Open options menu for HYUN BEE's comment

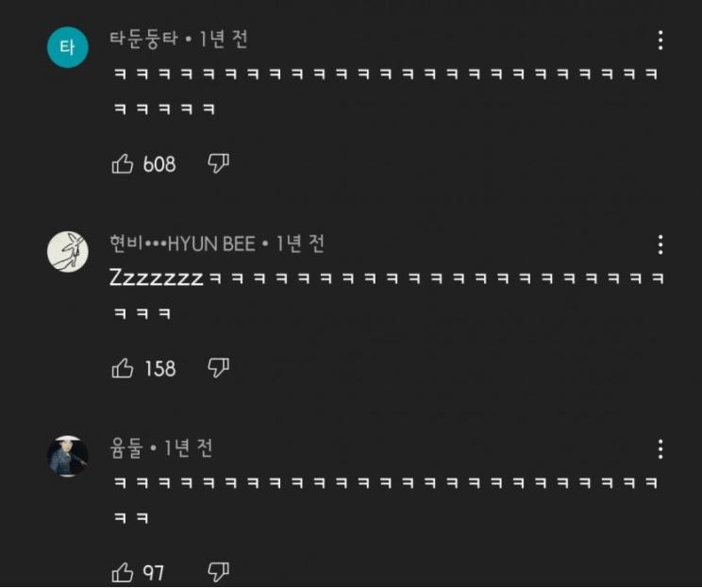660,244
